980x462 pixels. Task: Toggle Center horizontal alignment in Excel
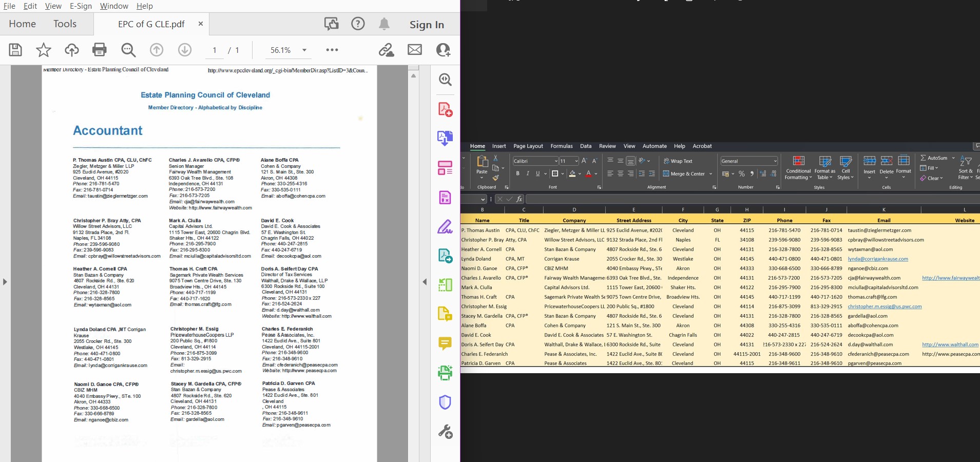620,174
